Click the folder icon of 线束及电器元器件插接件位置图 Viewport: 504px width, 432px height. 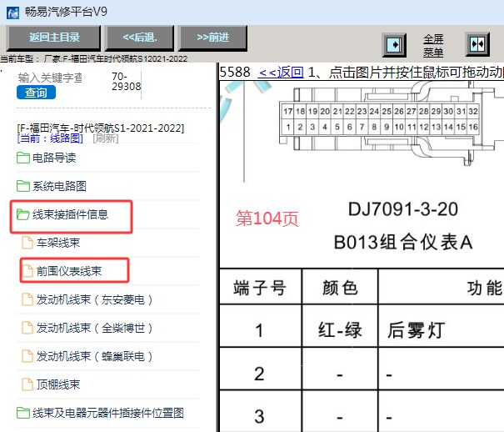23,413
